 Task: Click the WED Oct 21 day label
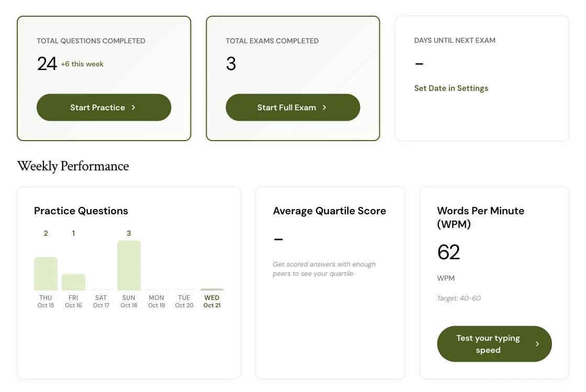click(x=212, y=301)
